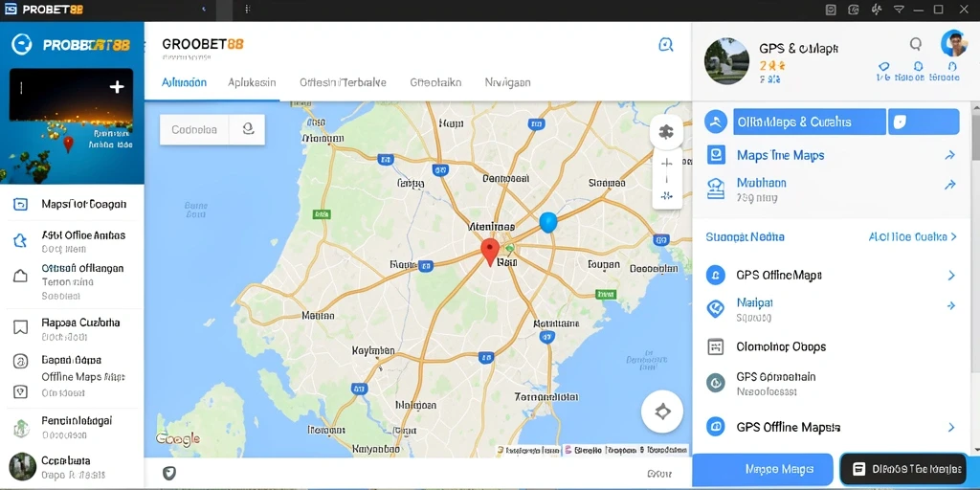The height and width of the screenshot is (490, 980).
Task: Click the round icon beside "Gapad darpa"
Action: click(x=21, y=361)
